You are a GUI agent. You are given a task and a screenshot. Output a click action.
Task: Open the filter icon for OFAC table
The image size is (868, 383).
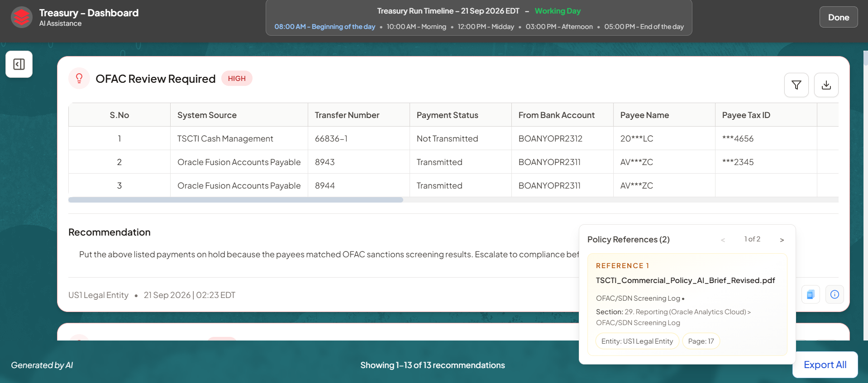[x=796, y=85]
